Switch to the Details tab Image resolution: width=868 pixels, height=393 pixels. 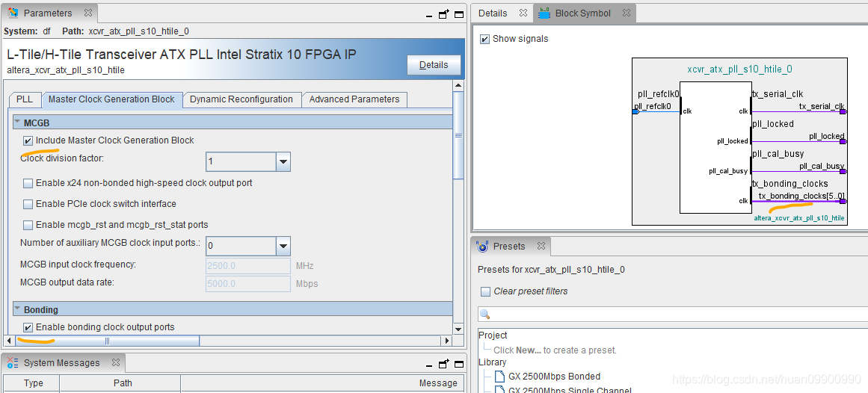[x=493, y=13]
